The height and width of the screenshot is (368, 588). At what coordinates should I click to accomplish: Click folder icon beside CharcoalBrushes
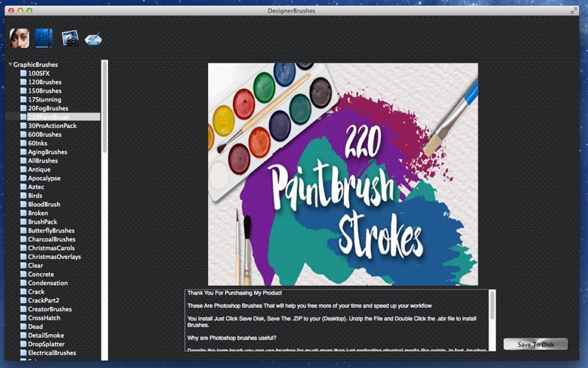24,239
